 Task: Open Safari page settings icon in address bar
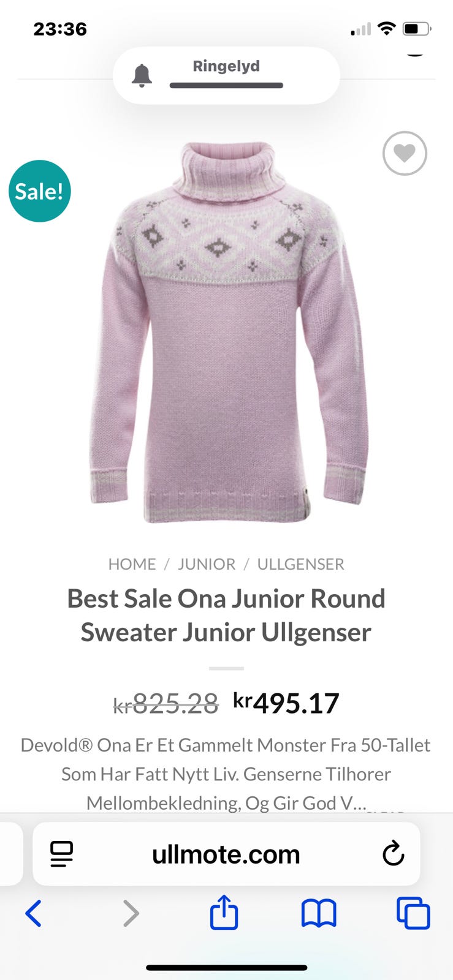click(61, 854)
